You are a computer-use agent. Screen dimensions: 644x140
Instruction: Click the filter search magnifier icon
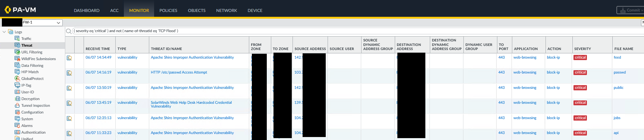tap(69, 31)
